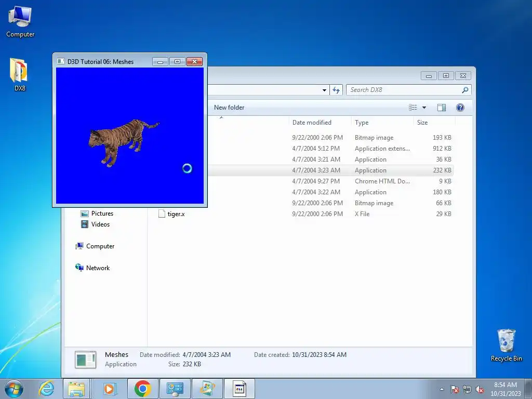The image size is (532, 399).
Task: Open the Action Center flag icon
Action: [x=454, y=390]
